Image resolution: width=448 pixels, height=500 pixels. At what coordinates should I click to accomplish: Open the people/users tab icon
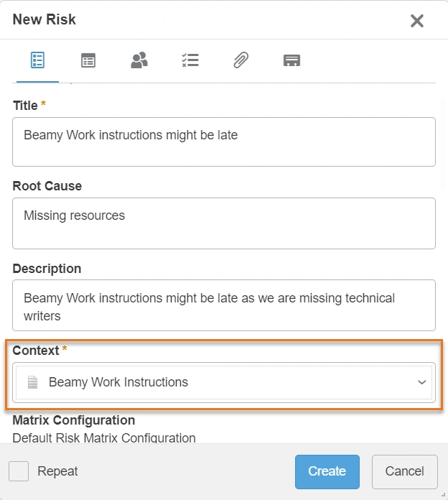[139, 60]
